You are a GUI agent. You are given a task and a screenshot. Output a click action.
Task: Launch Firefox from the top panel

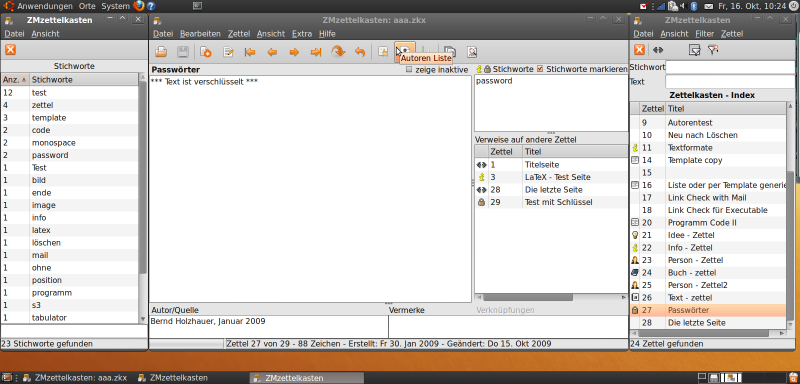tap(139, 6)
